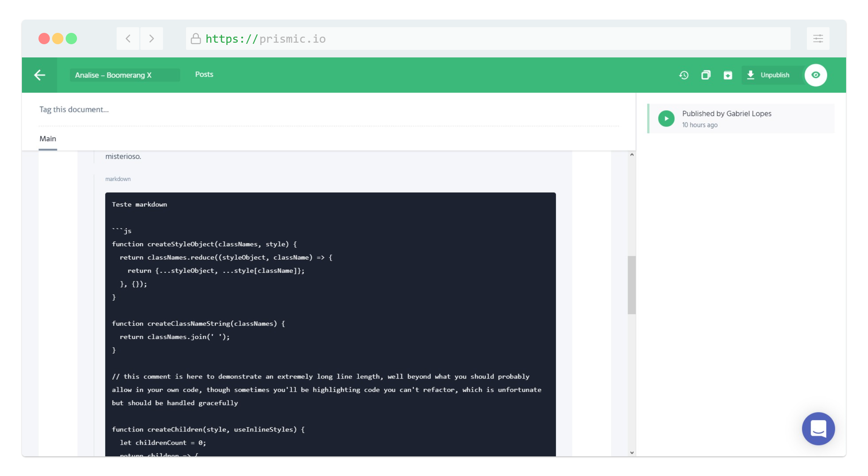Viewport: 868px width, 476px height.
Task: Click the ```js code fence line
Action: point(122,231)
